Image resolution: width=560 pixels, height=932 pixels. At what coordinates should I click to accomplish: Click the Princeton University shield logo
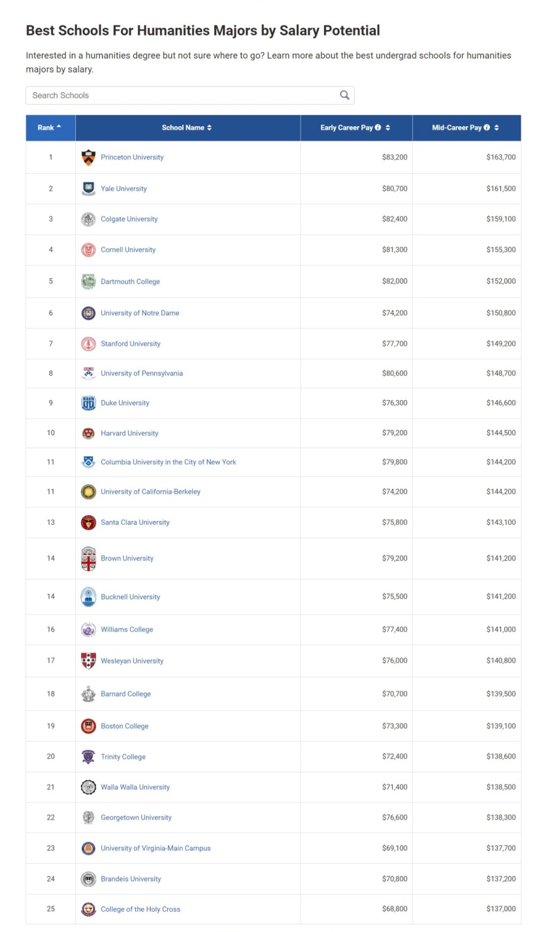click(88, 158)
